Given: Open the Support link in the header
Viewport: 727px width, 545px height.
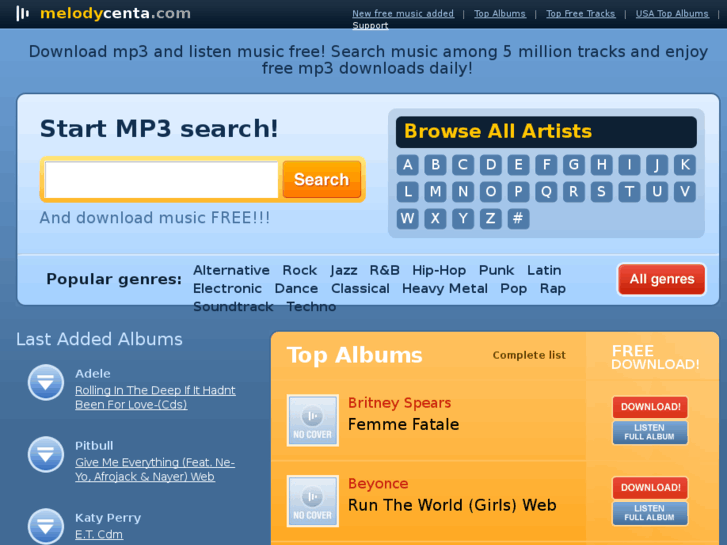Looking at the screenshot, I should pyautogui.click(x=370, y=26).
